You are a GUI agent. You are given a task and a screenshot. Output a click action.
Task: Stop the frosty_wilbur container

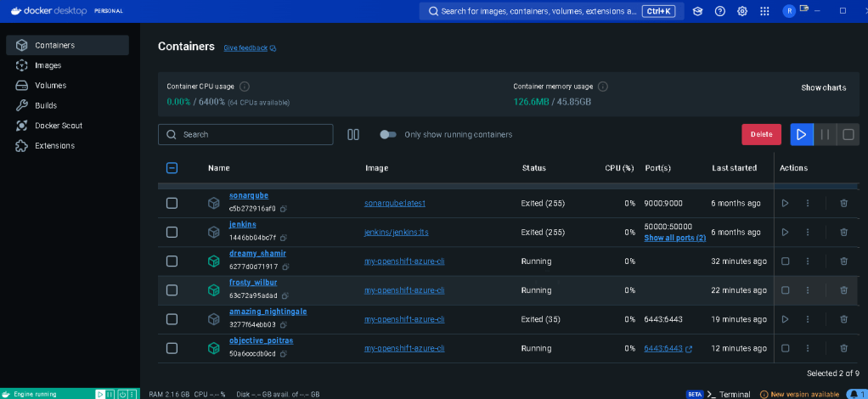(785, 290)
